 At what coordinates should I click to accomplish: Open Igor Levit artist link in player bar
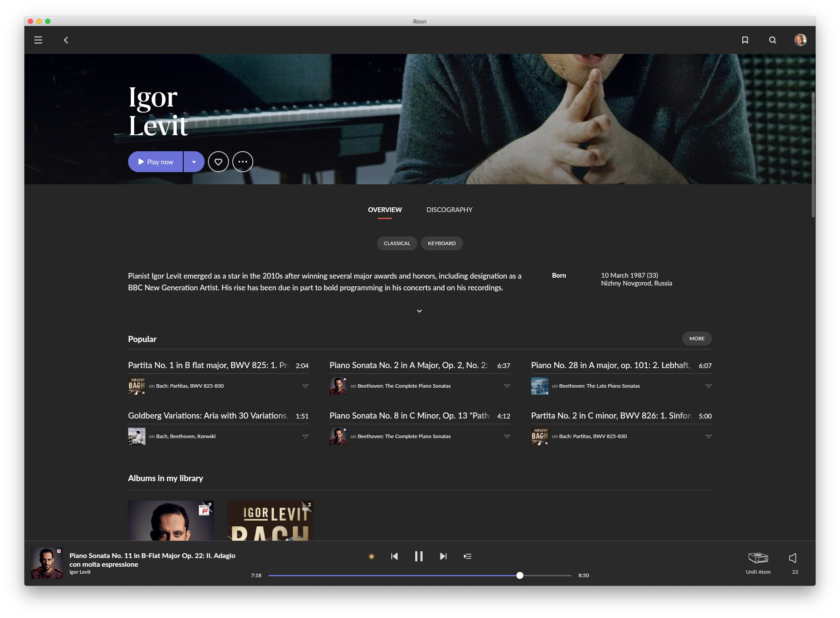pyautogui.click(x=80, y=572)
